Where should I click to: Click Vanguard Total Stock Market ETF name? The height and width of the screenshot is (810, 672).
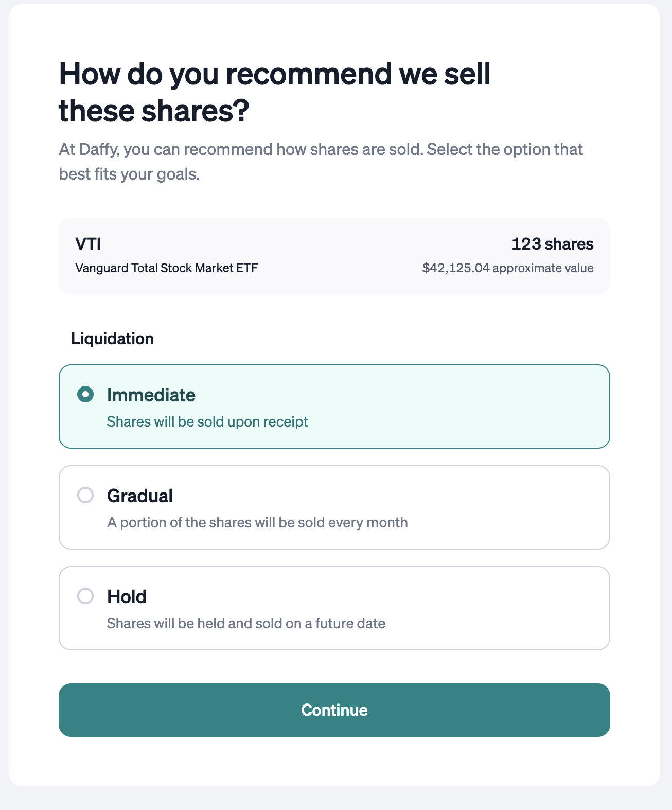tap(167, 268)
